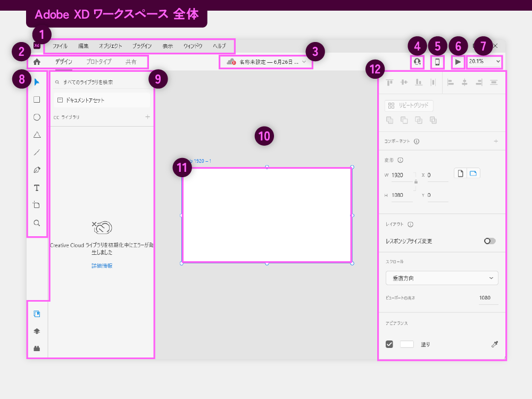The width and height of the screenshot is (532, 399).
Task: Open the Plugins panel icon
Action: 37,348
